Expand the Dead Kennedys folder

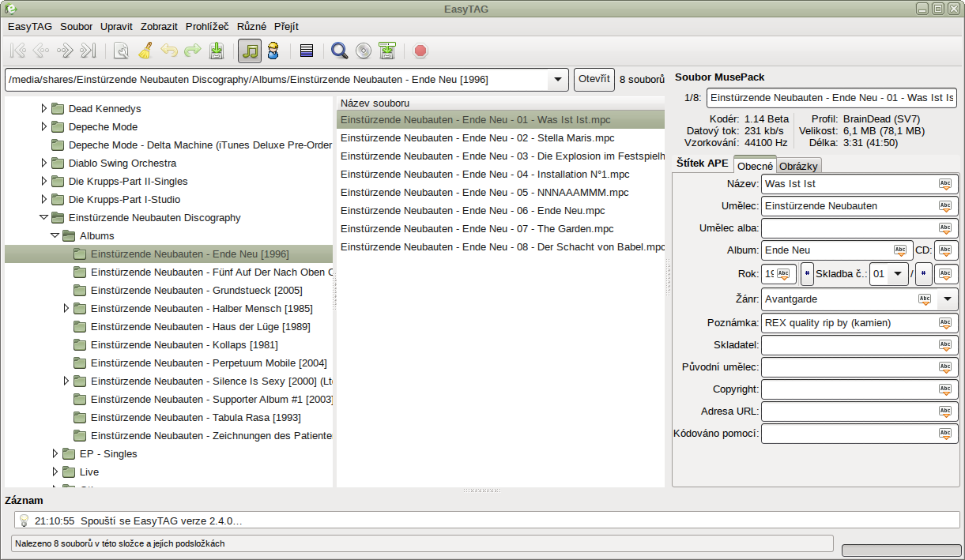point(44,108)
